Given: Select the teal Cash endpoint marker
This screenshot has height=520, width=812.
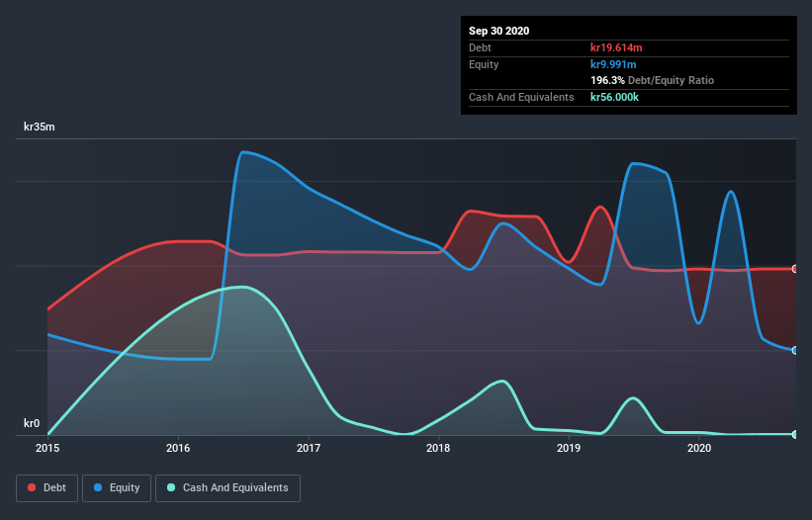Looking at the screenshot, I should pyautogui.click(x=795, y=434).
